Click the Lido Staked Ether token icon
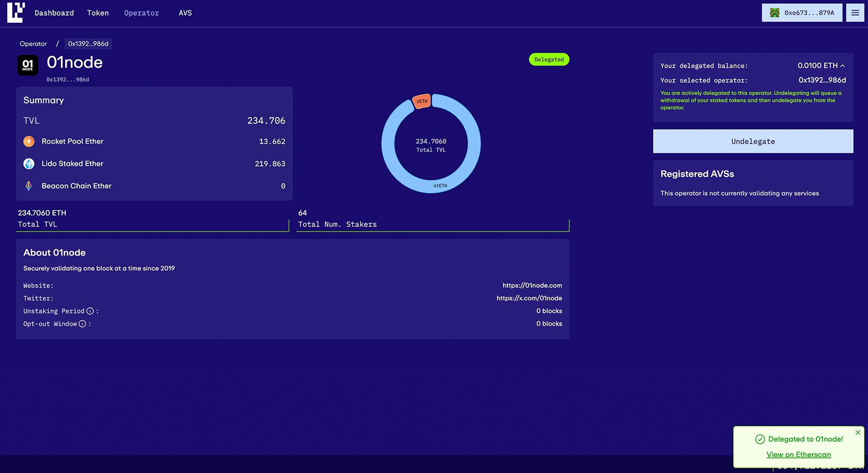Screen dimensions: 868x473 [29, 164]
